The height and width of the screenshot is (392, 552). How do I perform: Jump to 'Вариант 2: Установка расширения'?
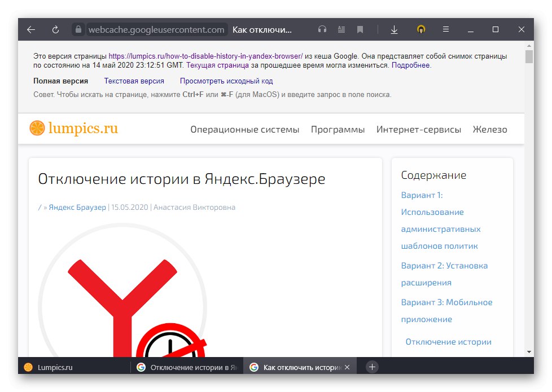click(x=444, y=274)
